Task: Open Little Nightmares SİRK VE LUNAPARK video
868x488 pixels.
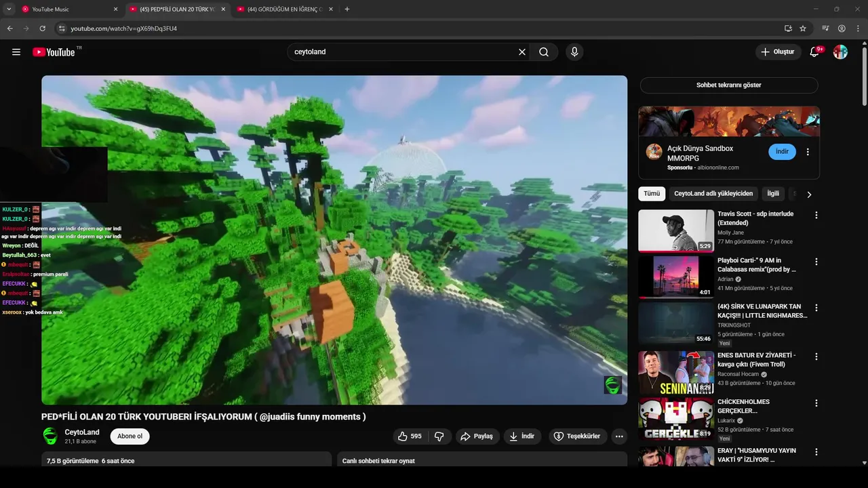Action: pyautogui.click(x=676, y=323)
